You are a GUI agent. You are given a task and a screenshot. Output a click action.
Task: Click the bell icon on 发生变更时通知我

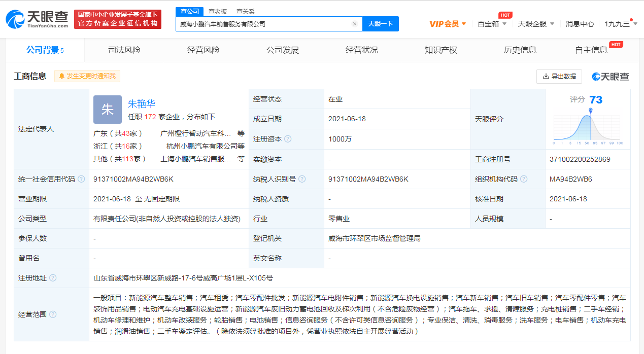pyautogui.click(x=62, y=76)
